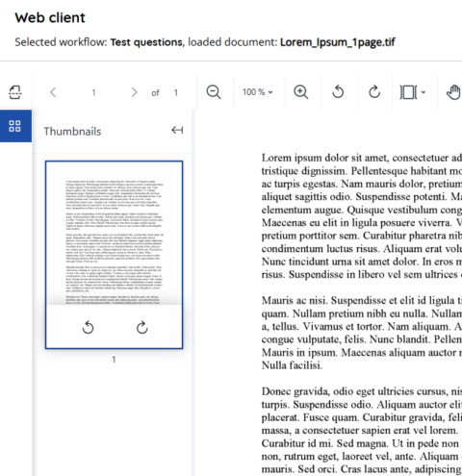Screen dimensions: 462x476
Task: Click the Thumbnails panel title
Action: point(72,132)
